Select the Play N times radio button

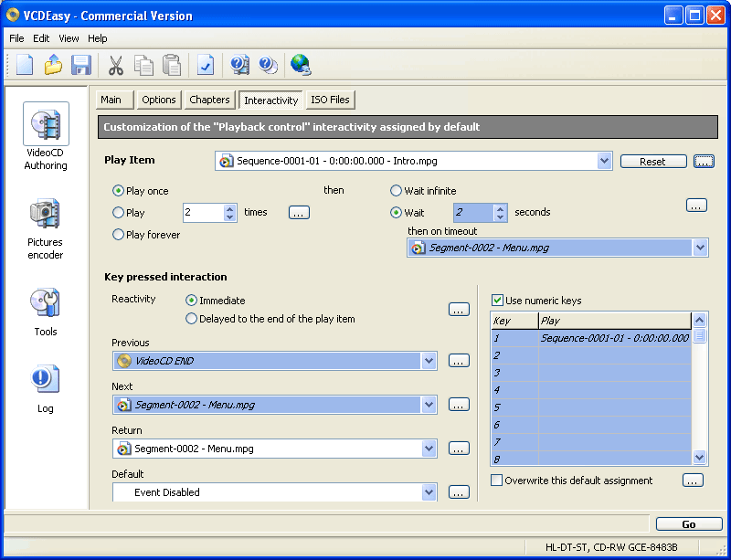coord(118,213)
